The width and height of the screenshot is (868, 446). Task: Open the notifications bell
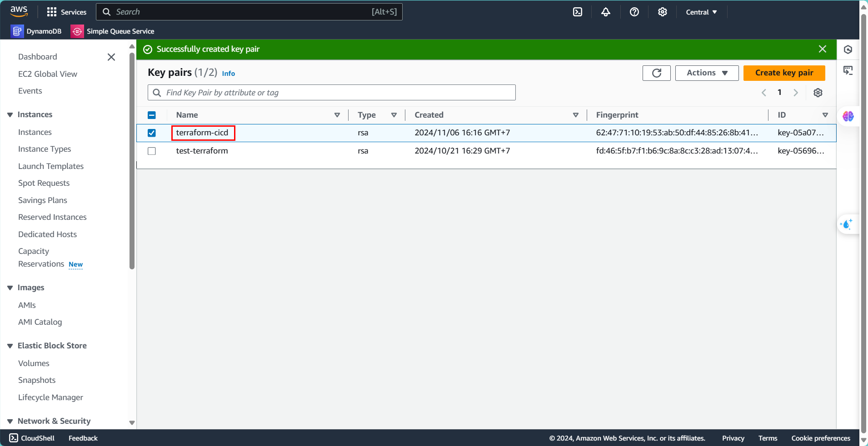tap(606, 12)
